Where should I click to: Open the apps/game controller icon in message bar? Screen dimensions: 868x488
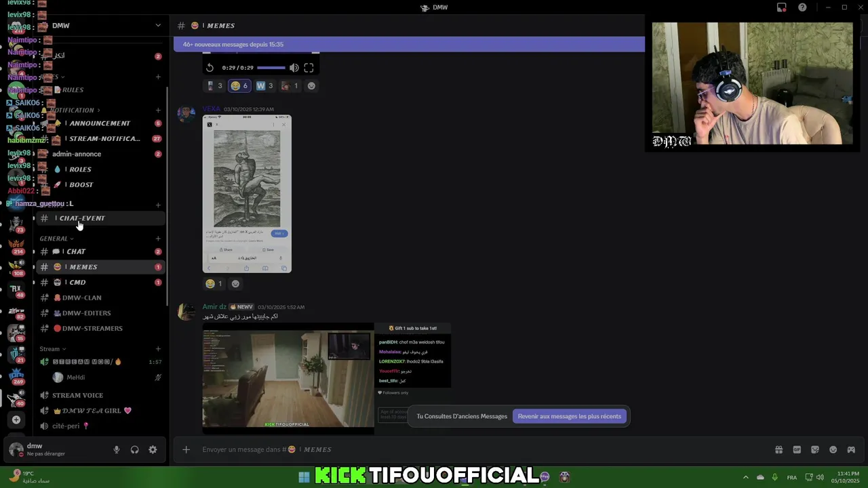pyautogui.click(x=851, y=449)
